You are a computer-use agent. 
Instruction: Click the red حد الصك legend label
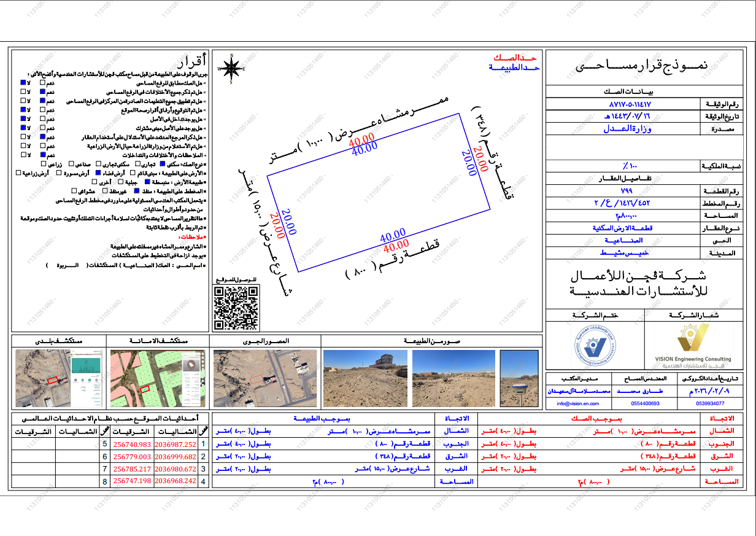515,57
